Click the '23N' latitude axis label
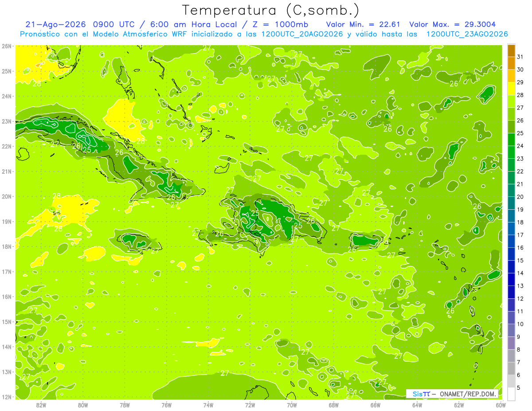 pyautogui.click(x=7, y=121)
